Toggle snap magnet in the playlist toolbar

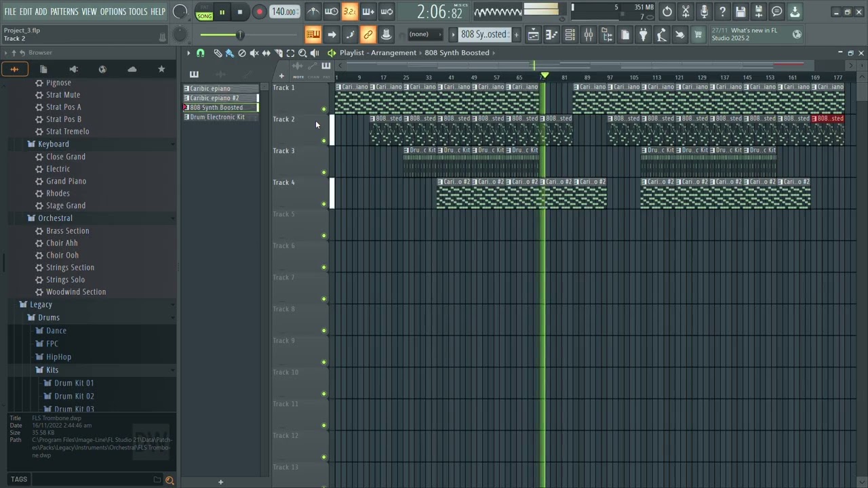click(x=200, y=53)
